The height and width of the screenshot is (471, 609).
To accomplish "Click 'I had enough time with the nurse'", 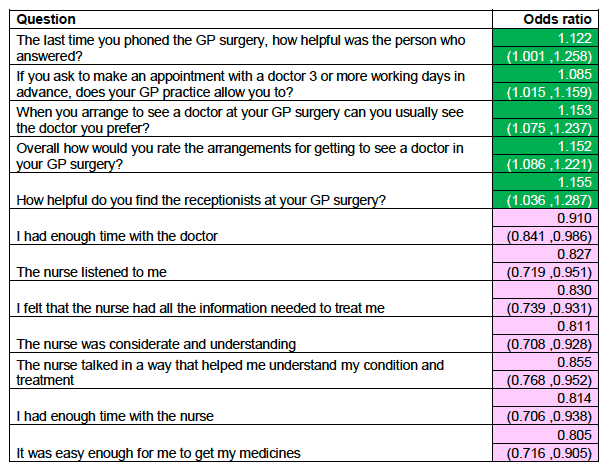I will click(x=115, y=416).
